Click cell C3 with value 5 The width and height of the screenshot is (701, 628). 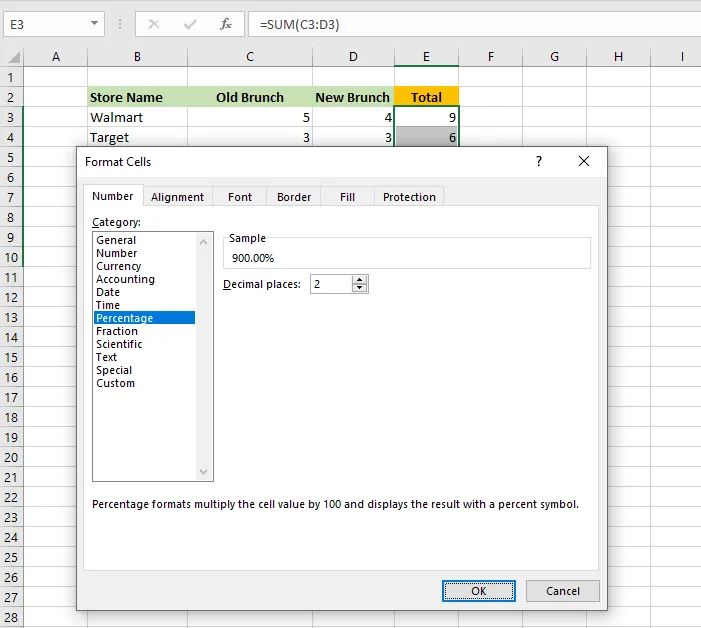click(x=250, y=117)
